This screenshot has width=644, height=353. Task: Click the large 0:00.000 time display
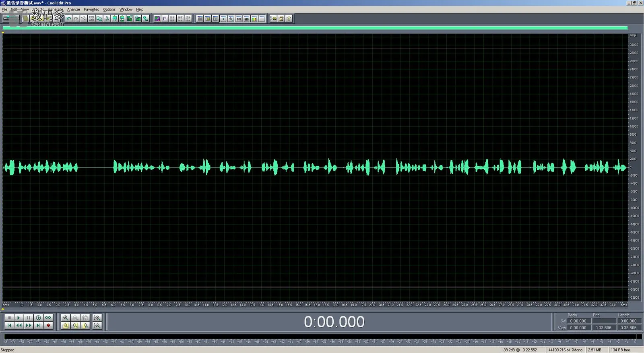pos(334,322)
